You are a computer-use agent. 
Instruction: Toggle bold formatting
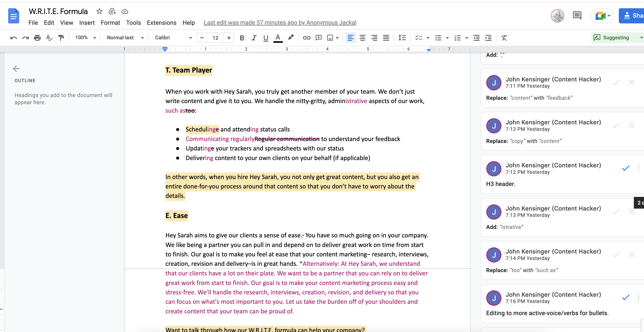pos(242,38)
